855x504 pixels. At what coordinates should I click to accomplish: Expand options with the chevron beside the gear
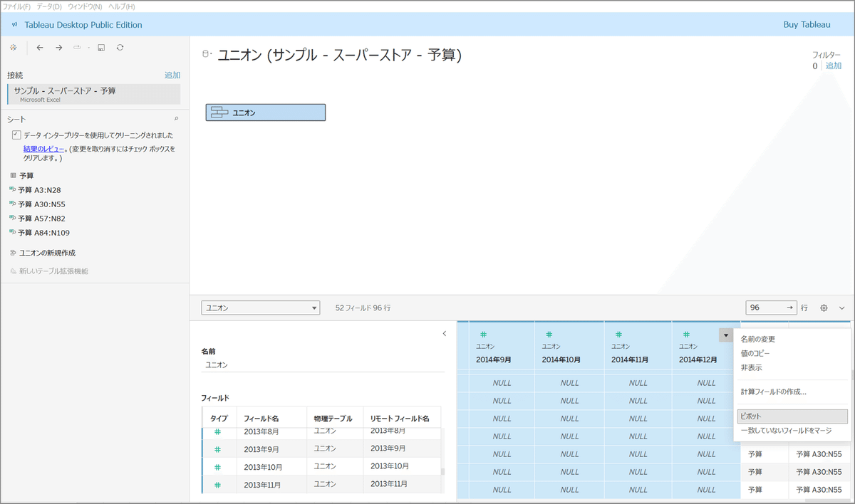[841, 308]
